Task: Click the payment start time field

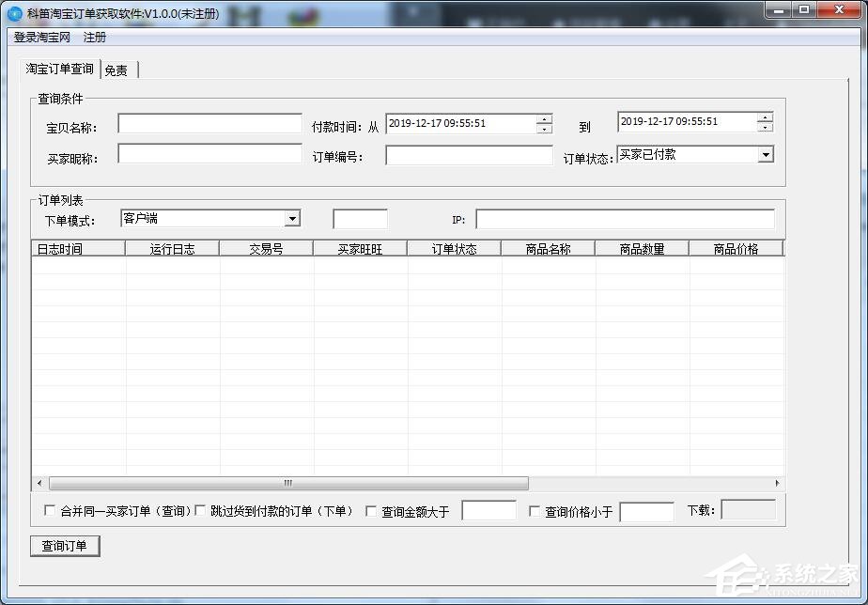Action: (x=461, y=123)
